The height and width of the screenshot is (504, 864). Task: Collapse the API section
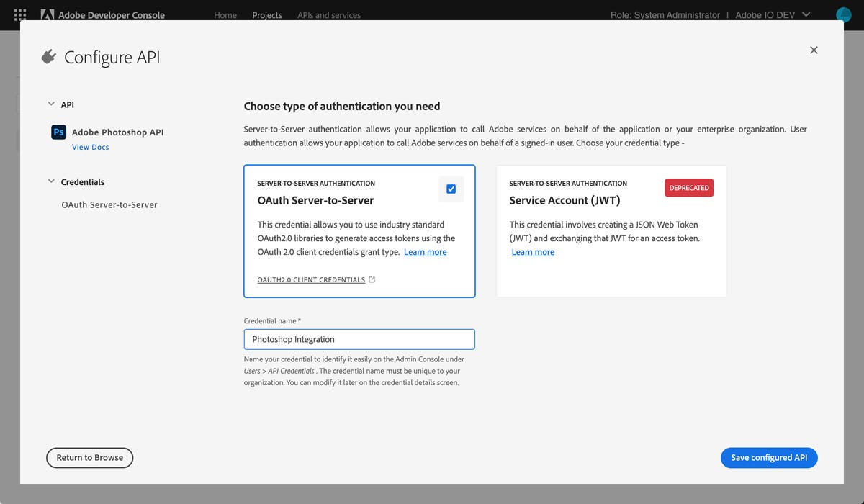click(51, 104)
